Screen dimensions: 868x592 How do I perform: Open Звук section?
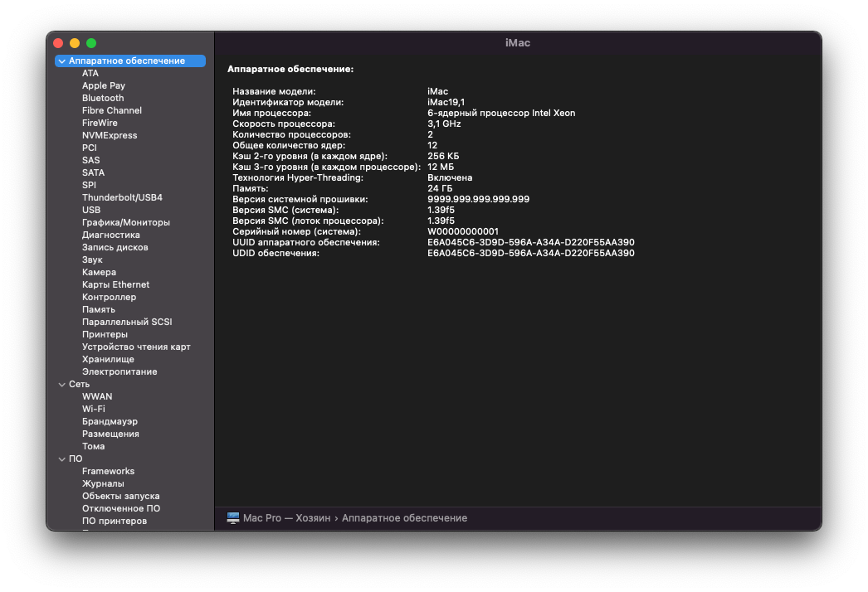pyautogui.click(x=92, y=260)
